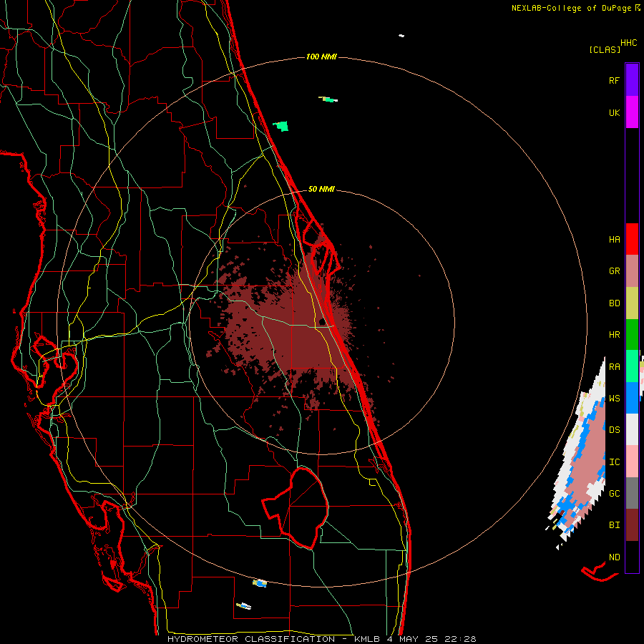Click the BI legend label
This screenshot has width=644, height=644.
614,525
